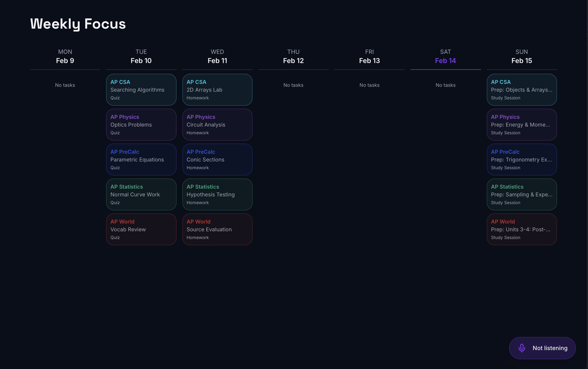The height and width of the screenshot is (369, 588).
Task: Select the TUE Feb 10 day header
Action: pyautogui.click(x=141, y=57)
